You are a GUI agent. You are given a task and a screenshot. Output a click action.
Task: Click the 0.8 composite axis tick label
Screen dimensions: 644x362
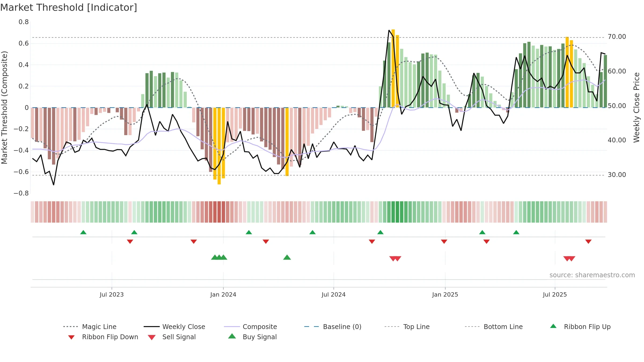[24, 22]
